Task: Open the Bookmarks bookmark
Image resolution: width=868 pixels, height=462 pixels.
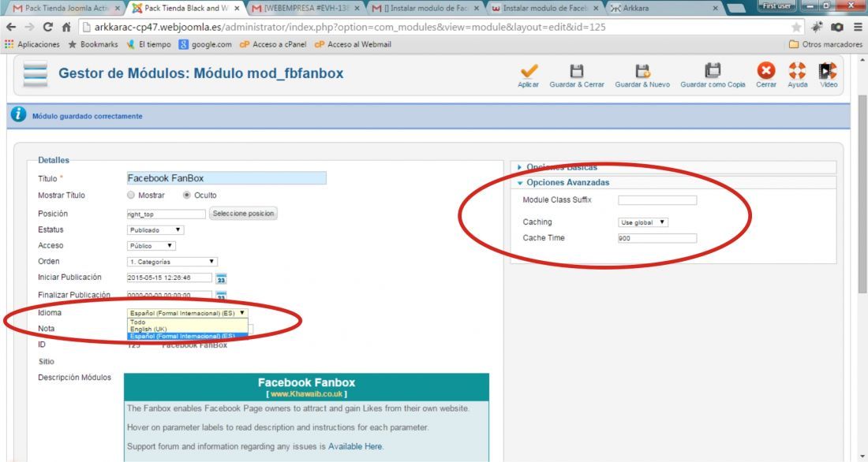Action: tap(93, 44)
